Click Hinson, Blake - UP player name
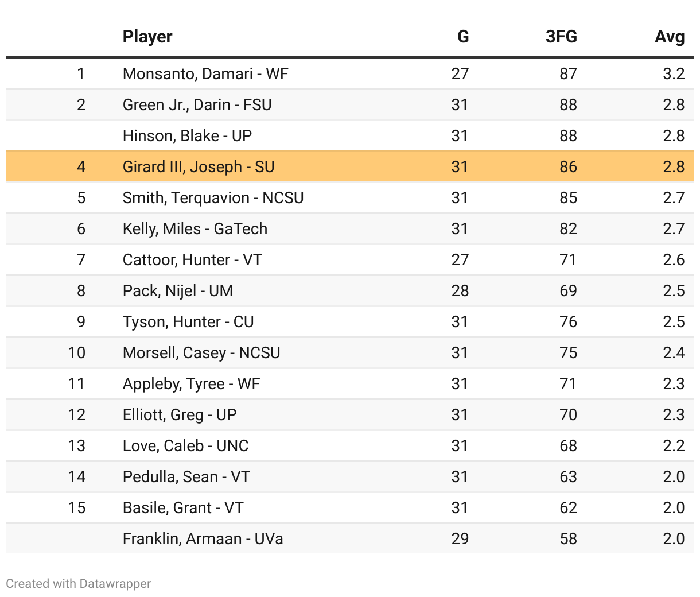This screenshot has width=700, height=597. tap(187, 136)
